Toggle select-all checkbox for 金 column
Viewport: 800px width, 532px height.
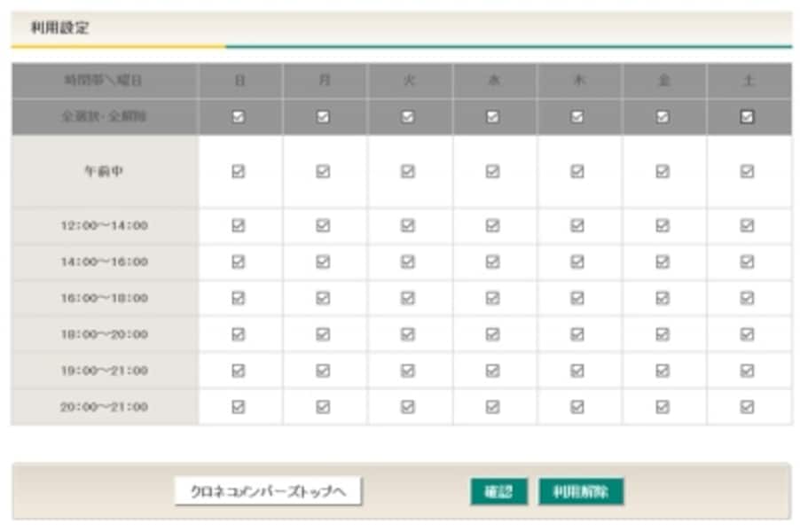tap(663, 117)
